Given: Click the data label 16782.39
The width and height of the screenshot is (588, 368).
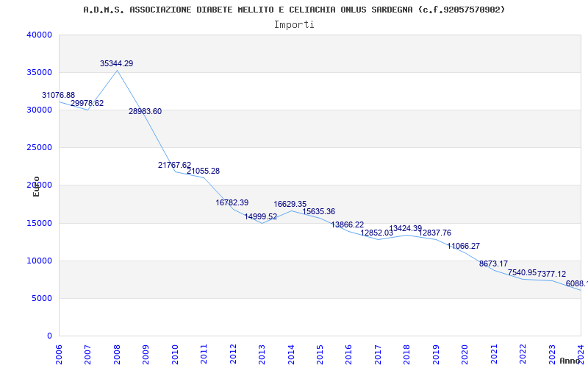Looking at the screenshot, I should coord(232,202).
